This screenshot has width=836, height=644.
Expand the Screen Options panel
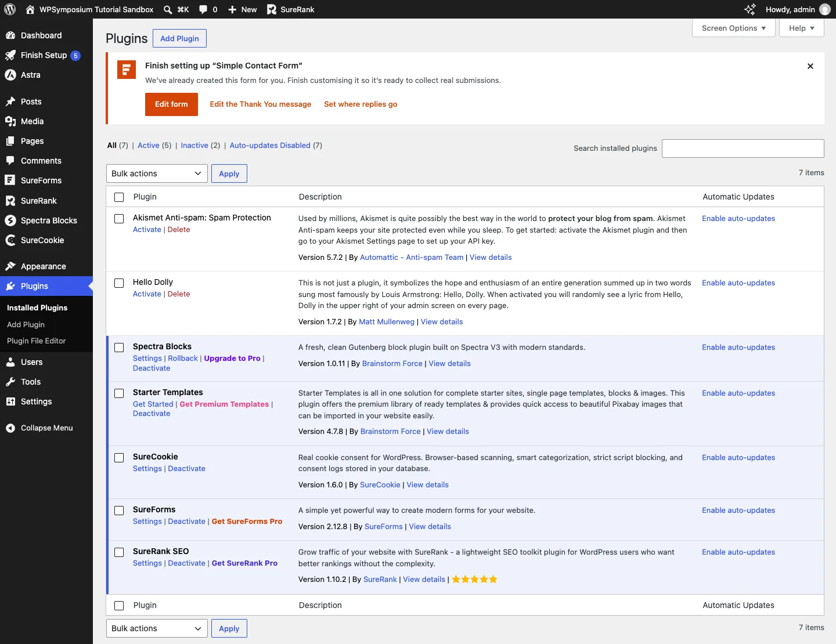(x=734, y=28)
